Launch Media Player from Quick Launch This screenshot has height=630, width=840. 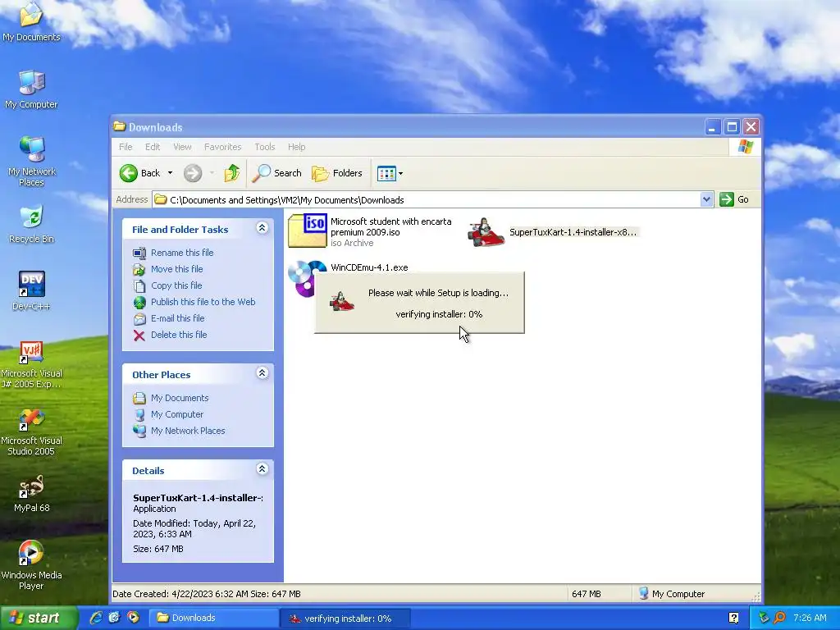coord(133,618)
